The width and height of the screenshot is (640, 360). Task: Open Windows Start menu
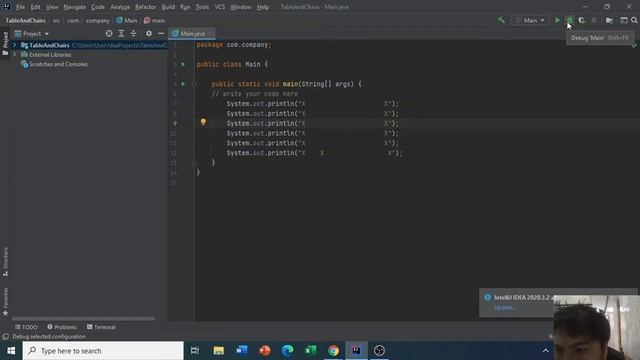(11, 351)
